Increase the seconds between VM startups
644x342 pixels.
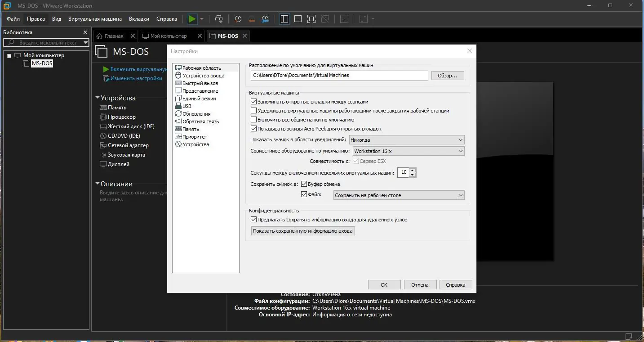(x=412, y=170)
